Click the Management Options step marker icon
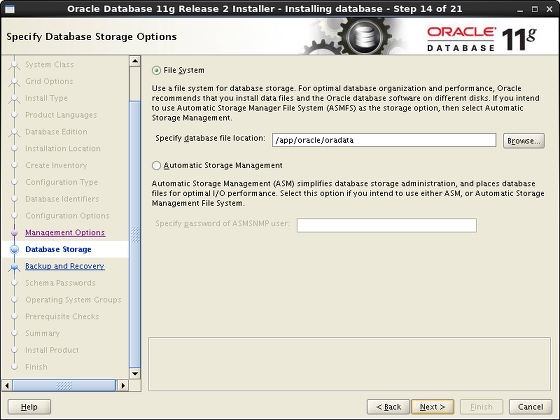The width and height of the screenshot is (560, 420). click(x=14, y=233)
